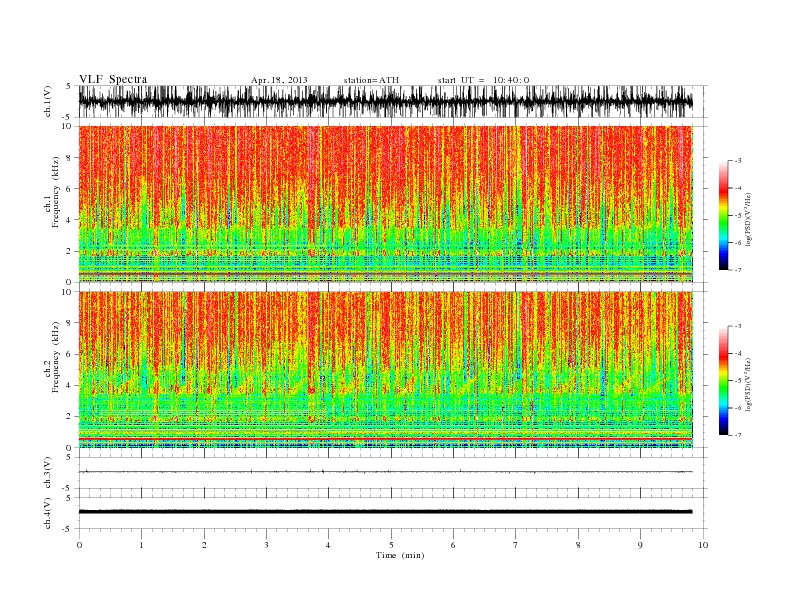
Task: Click the "ch.1(V)" axis label
Action: (x=48, y=101)
